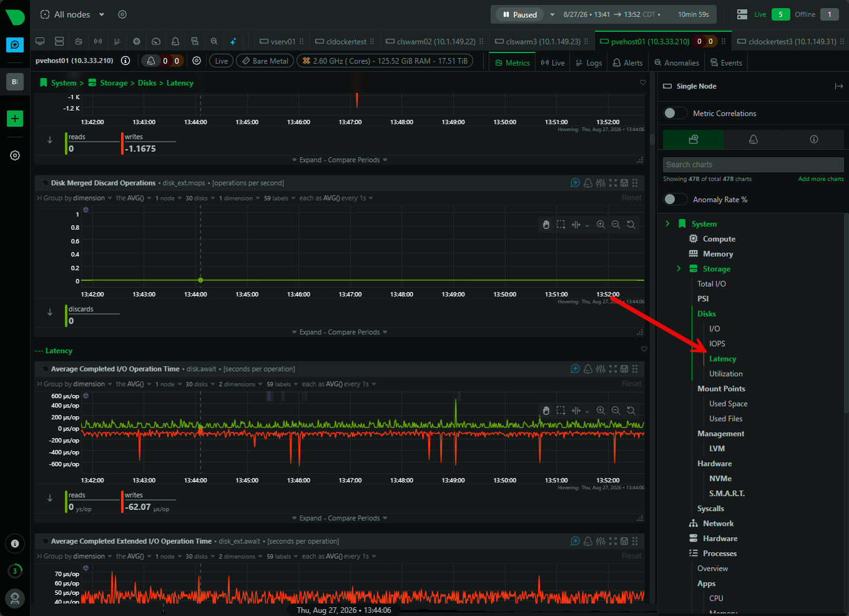Open the Kubernetes wheel icon in top toolbar
This screenshot has height=616, width=849.
[137, 41]
